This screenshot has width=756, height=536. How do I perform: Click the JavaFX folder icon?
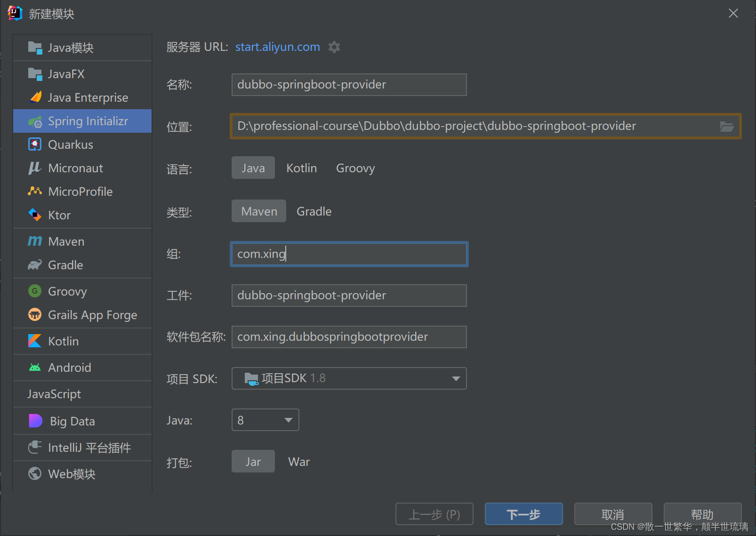coord(35,74)
